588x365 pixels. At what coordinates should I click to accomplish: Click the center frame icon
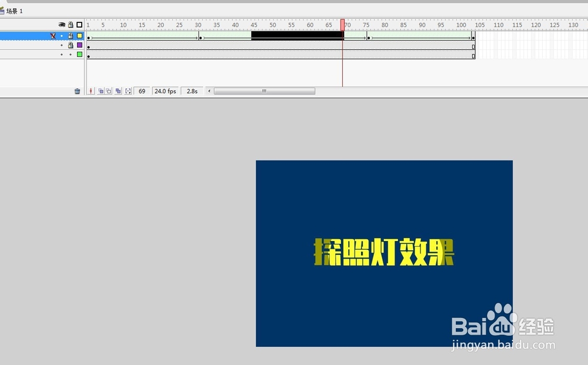(x=91, y=91)
